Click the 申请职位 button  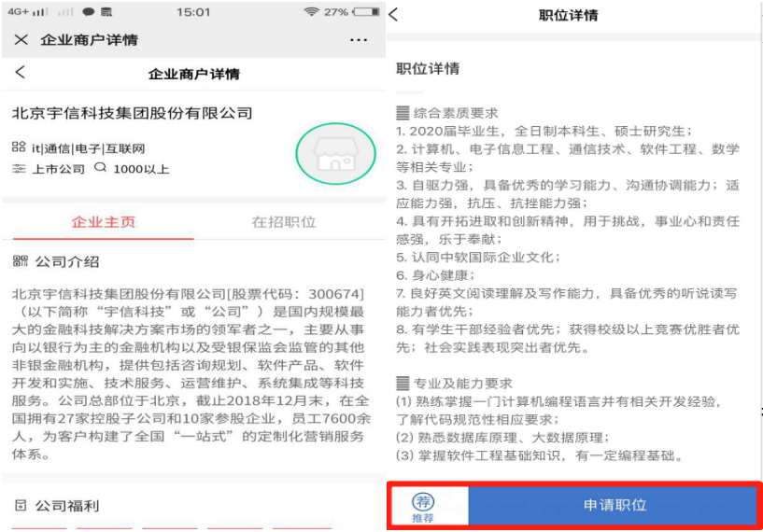tap(615, 505)
